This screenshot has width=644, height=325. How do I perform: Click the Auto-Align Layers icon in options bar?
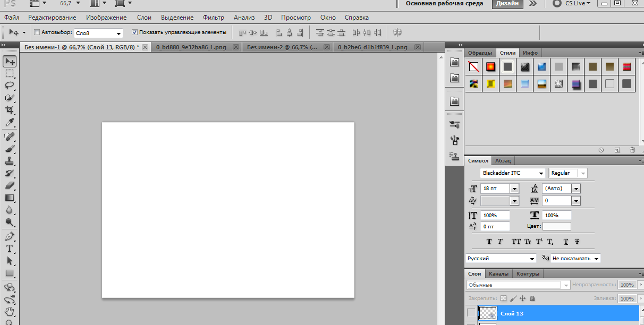click(x=397, y=32)
